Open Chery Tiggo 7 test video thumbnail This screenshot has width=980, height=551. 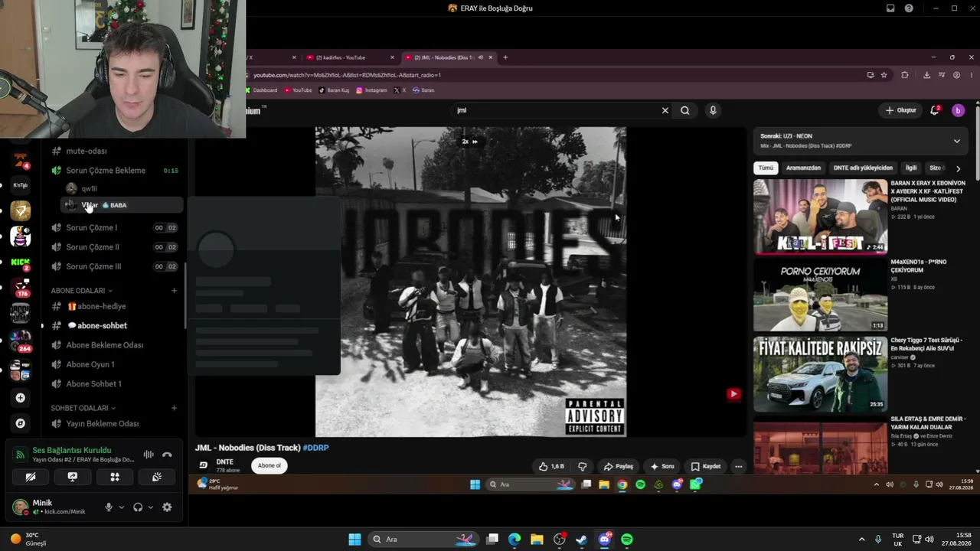820,374
